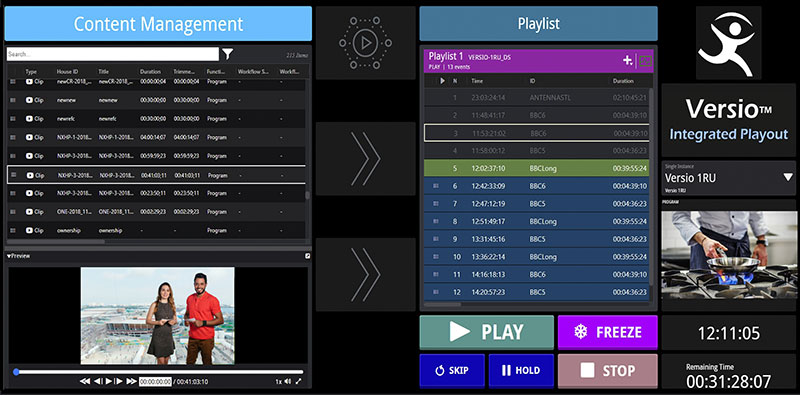Click the upper double-chevron transfer arrow

coord(365,158)
